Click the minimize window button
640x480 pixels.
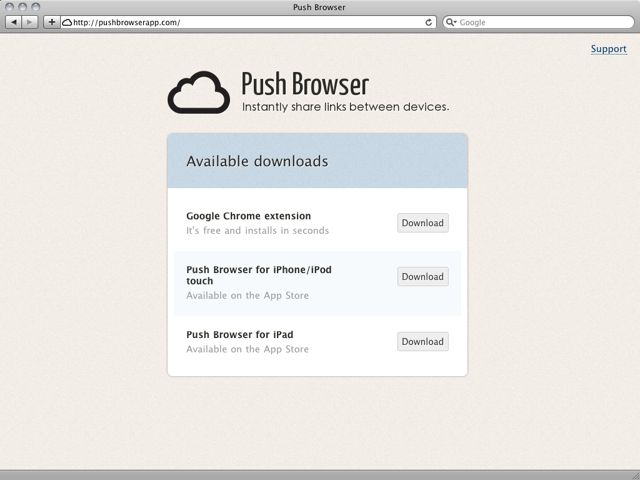point(22,7)
